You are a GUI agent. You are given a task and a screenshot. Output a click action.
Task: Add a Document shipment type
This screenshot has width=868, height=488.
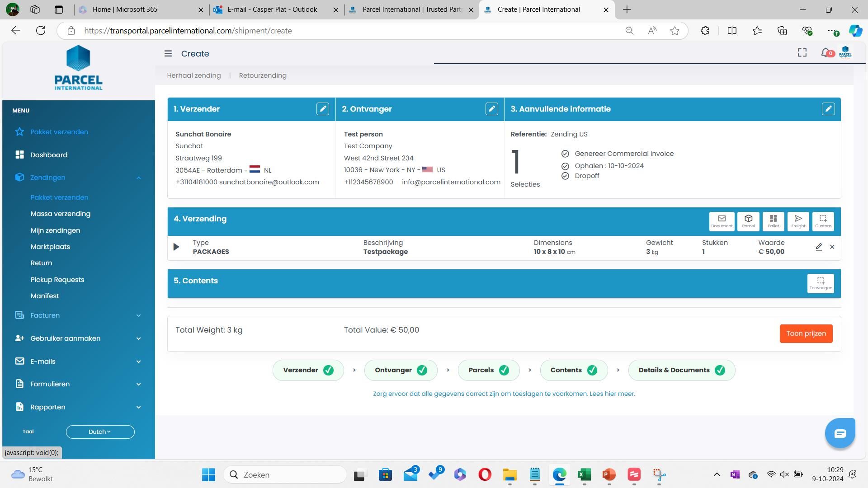(x=722, y=221)
